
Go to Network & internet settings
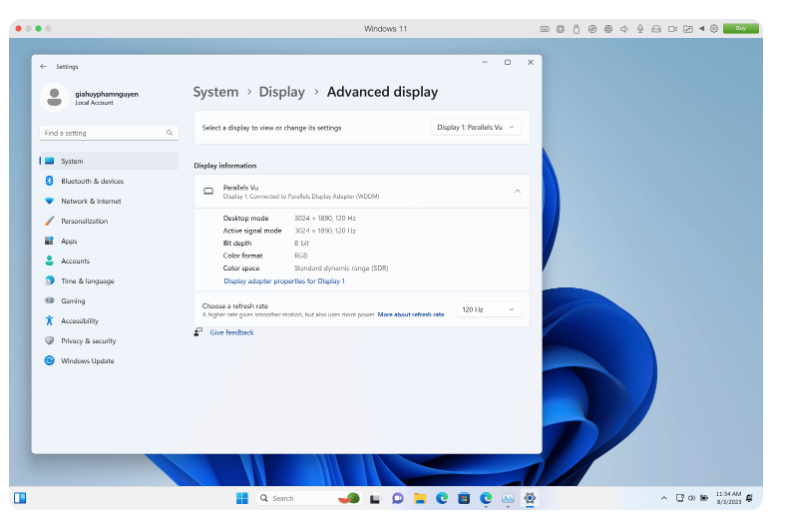[x=91, y=201]
